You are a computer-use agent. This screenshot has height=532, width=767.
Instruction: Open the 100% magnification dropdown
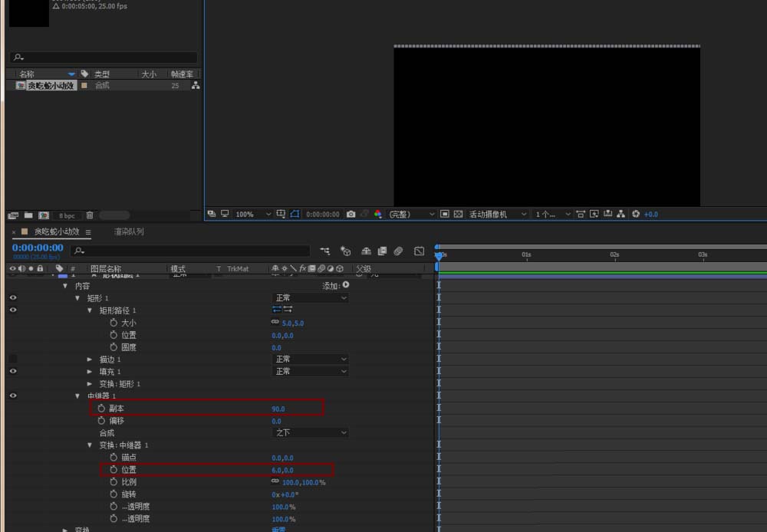pyautogui.click(x=253, y=214)
